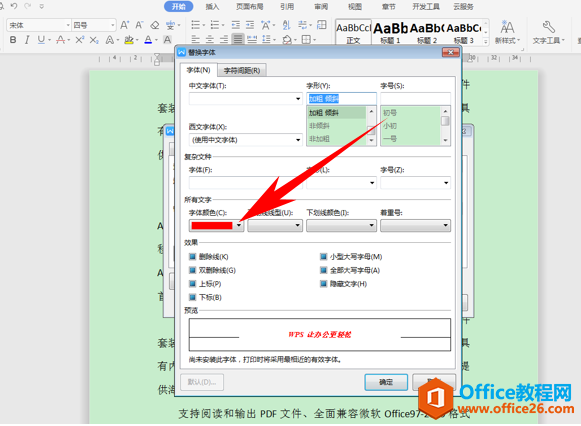Click the 默认(D)... button

[x=202, y=382]
